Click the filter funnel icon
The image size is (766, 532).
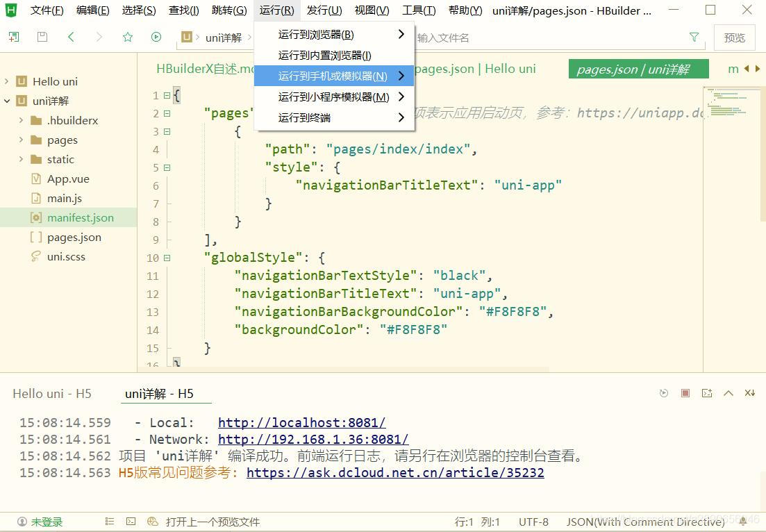(694, 37)
